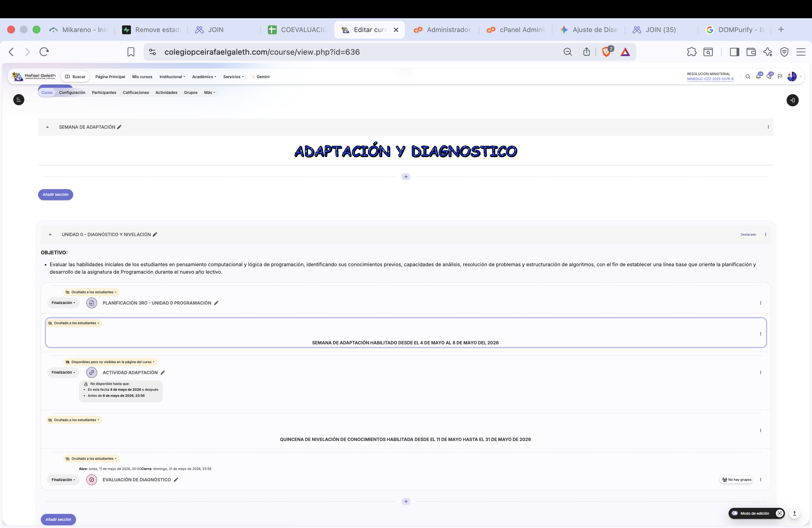The width and height of the screenshot is (812, 528).
Task: Open the black course index drawer button
Action: point(19,100)
